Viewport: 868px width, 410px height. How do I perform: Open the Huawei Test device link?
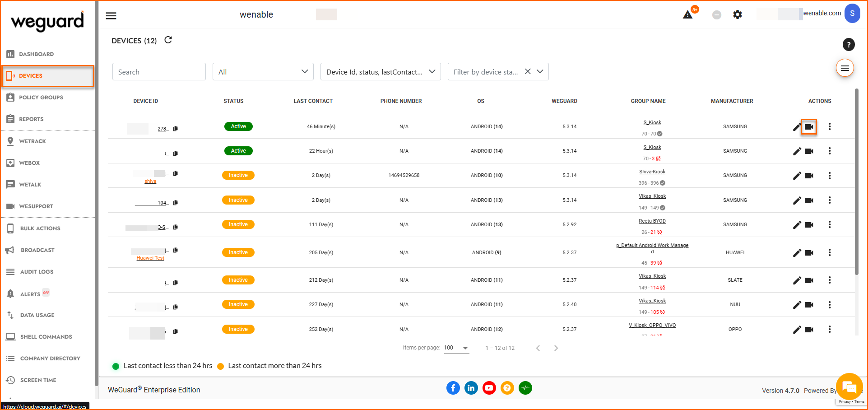(150, 258)
